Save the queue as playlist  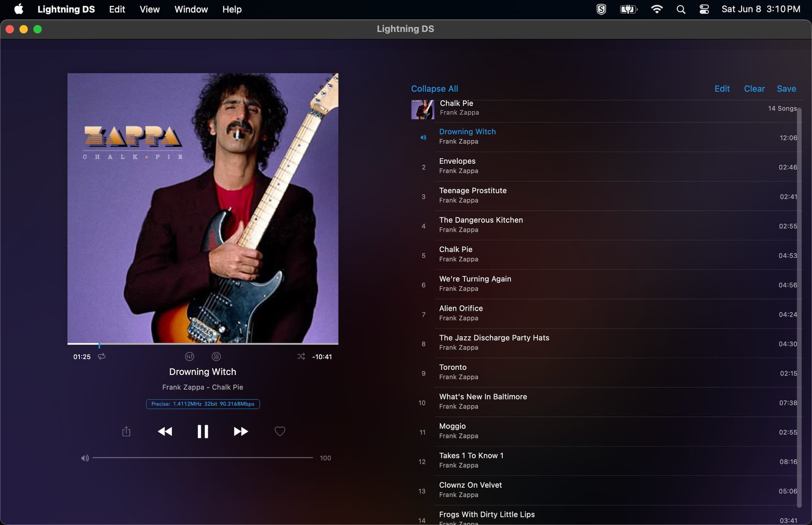[786, 89]
